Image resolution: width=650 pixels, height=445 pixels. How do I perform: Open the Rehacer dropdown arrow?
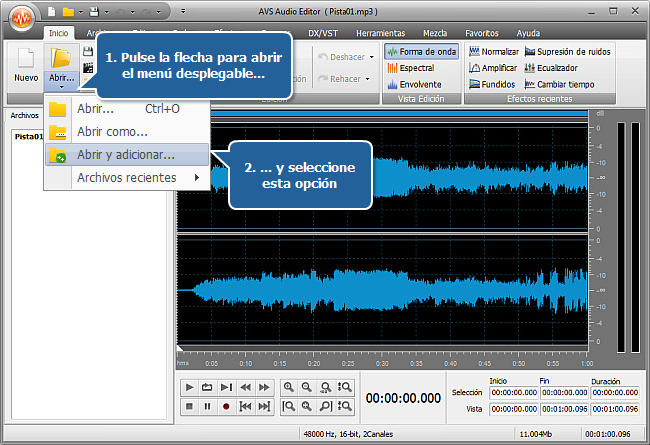click(367, 79)
